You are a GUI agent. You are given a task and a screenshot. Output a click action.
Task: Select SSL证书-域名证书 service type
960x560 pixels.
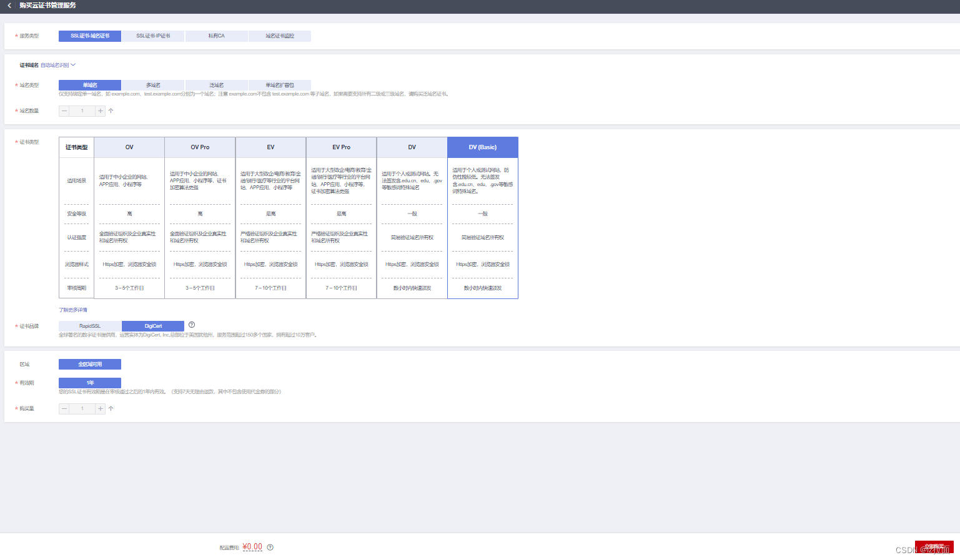(90, 36)
